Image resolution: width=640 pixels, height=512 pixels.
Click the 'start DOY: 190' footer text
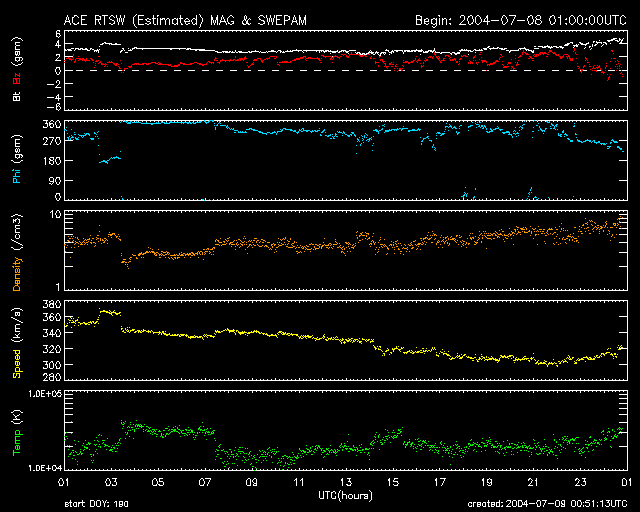click(x=97, y=504)
